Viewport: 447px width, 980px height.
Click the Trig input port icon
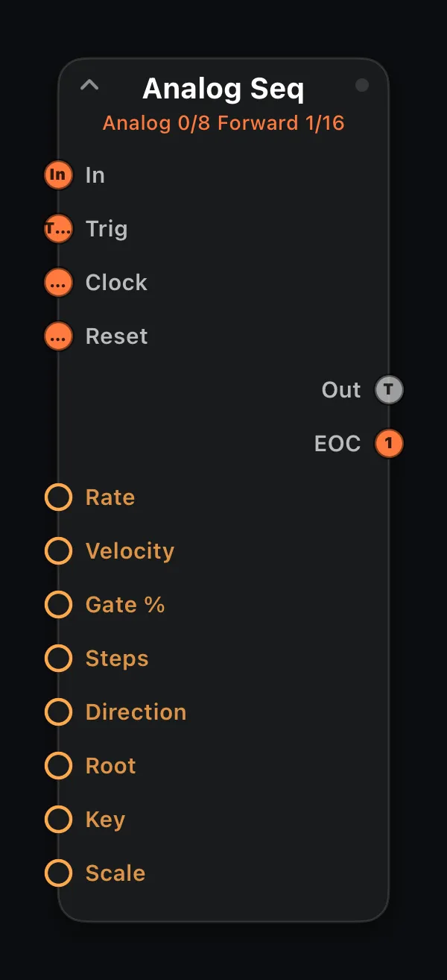tap(58, 229)
